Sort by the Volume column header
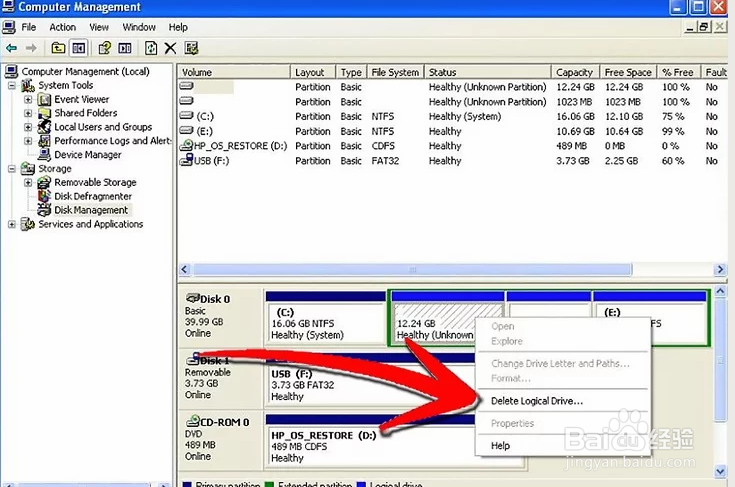This screenshot has height=487, width=735. coord(234,72)
